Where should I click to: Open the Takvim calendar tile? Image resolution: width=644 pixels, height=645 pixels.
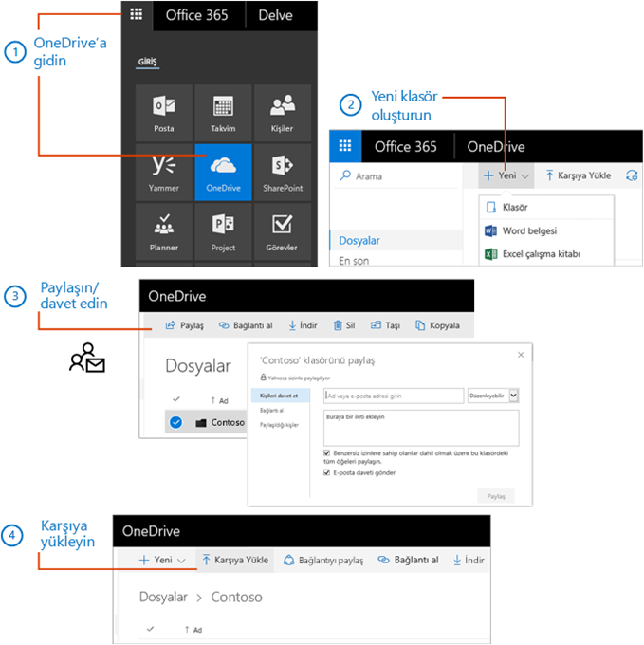pyautogui.click(x=223, y=113)
